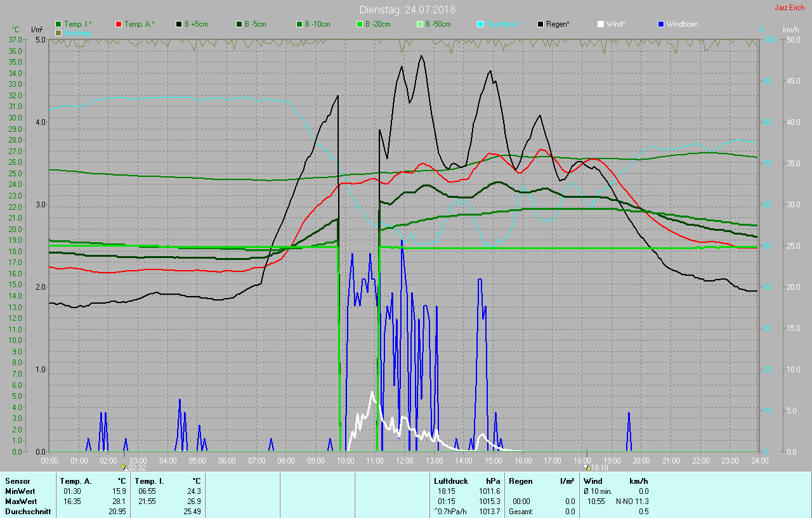Click the red Temp. A. legend swatch
The width and height of the screenshot is (812, 518).
pos(119,24)
